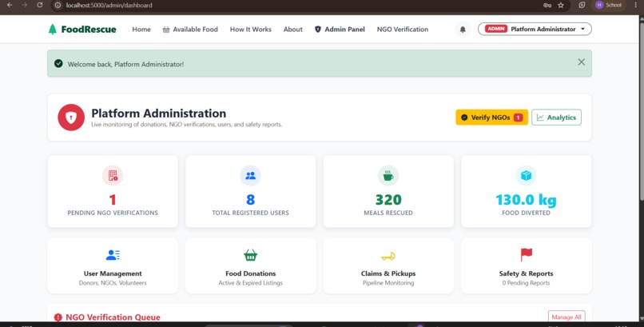
Task: Click the green checkmark in welcome alert
Action: click(x=58, y=64)
